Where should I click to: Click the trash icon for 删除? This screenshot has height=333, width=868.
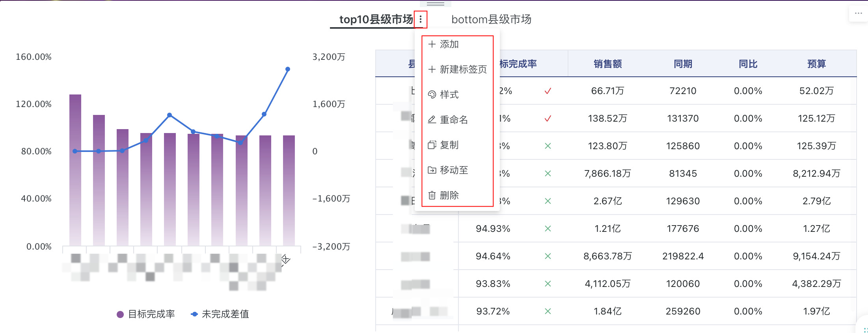432,195
